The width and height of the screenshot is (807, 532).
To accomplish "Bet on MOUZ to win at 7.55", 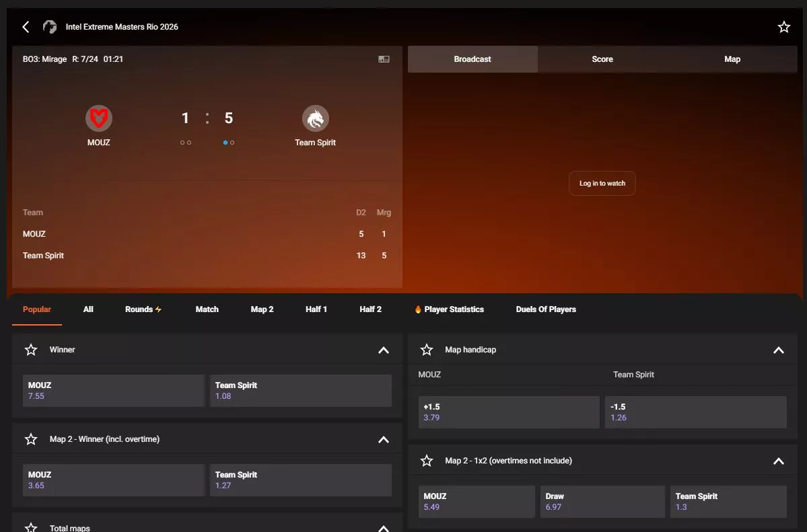I will 114,391.
